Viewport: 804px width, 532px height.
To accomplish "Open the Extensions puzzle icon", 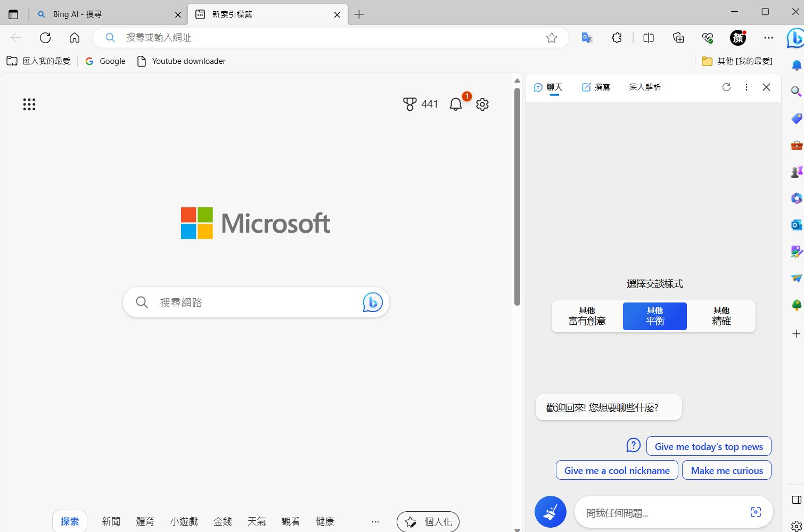I will [617, 37].
